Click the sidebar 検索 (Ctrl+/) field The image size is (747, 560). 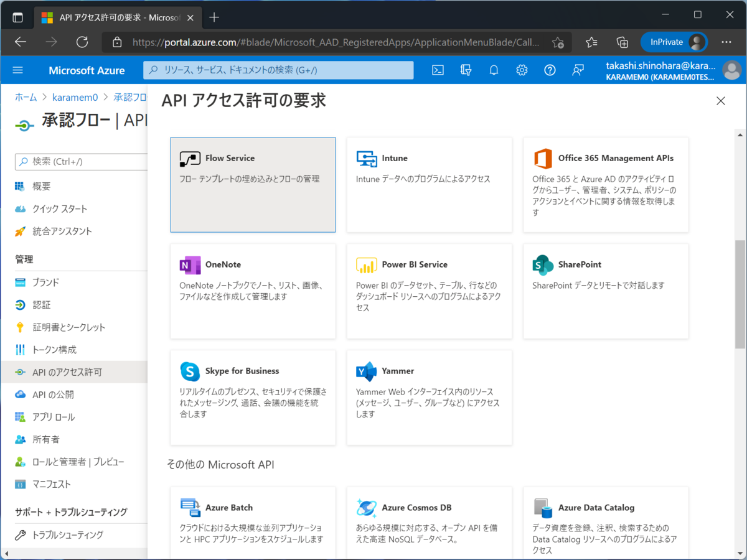coord(81,162)
